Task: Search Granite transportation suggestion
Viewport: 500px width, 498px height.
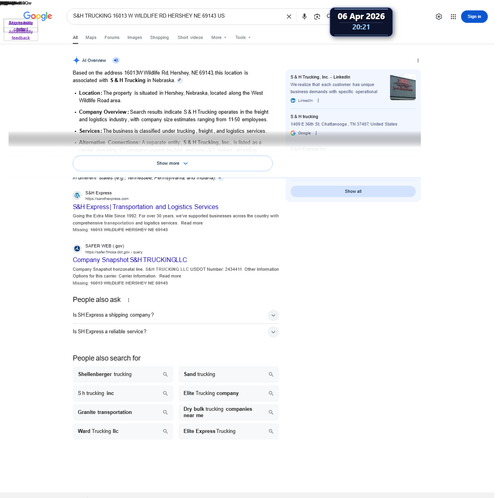Action: point(123,412)
